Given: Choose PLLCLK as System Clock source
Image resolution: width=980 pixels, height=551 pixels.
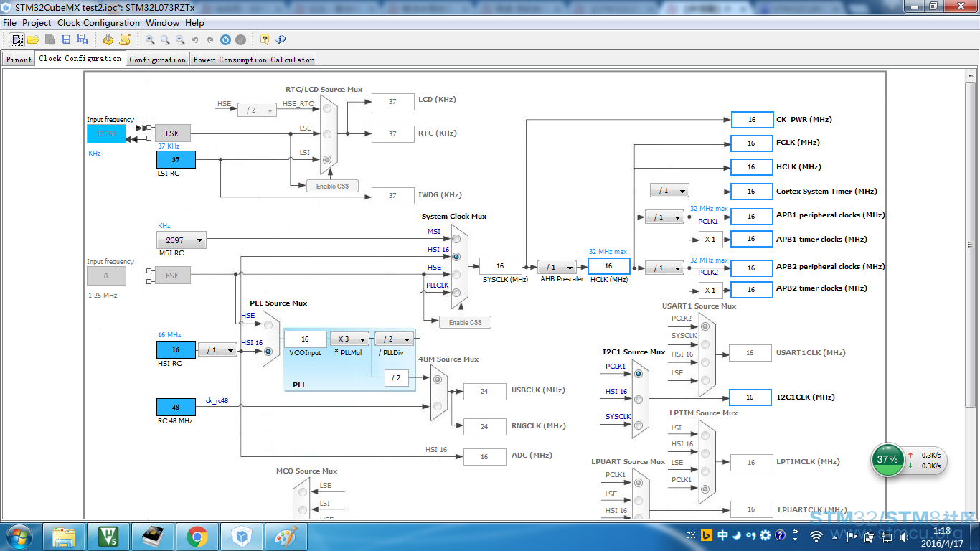Looking at the screenshot, I should (x=456, y=291).
